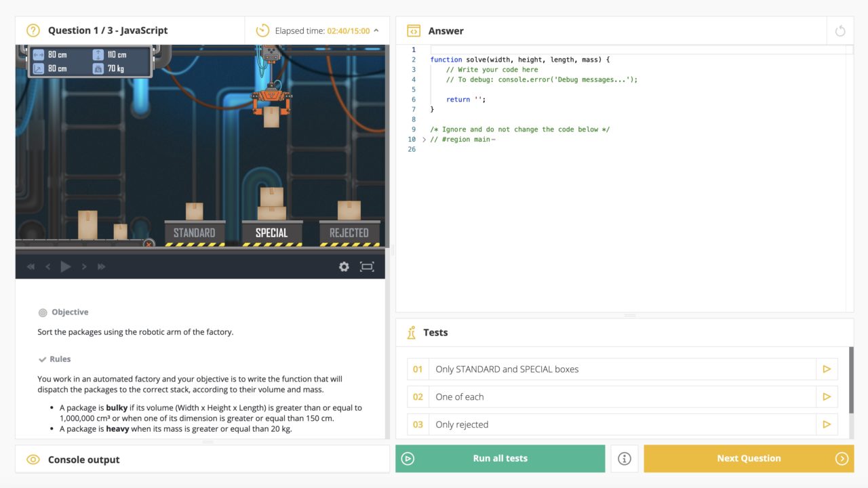868x488 pixels.
Task: Run test 01 Only STANDARD and SPECIAL boxes
Action: click(826, 369)
